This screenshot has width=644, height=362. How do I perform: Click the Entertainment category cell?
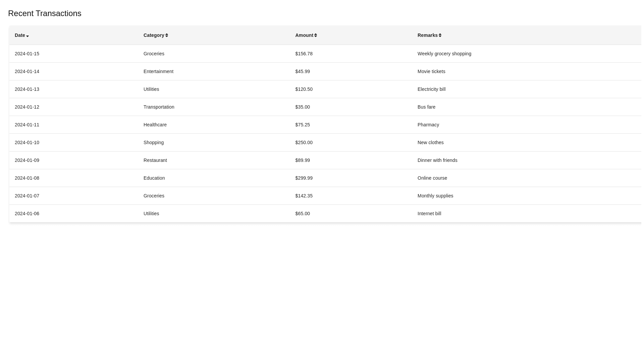click(x=158, y=71)
